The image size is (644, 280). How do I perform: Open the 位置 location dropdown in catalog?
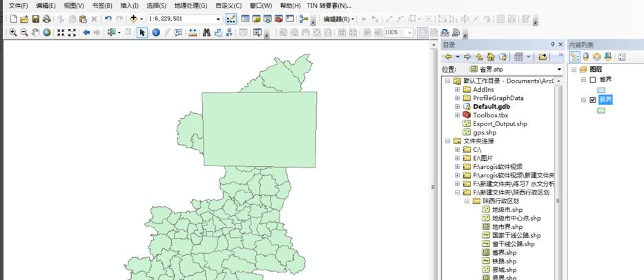(559, 70)
